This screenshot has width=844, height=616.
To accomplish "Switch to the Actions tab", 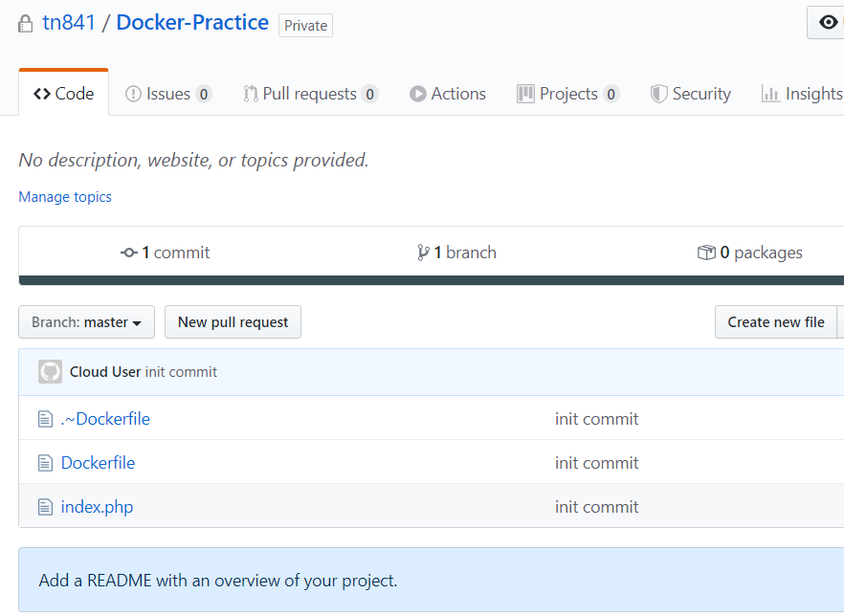I will pos(447,93).
